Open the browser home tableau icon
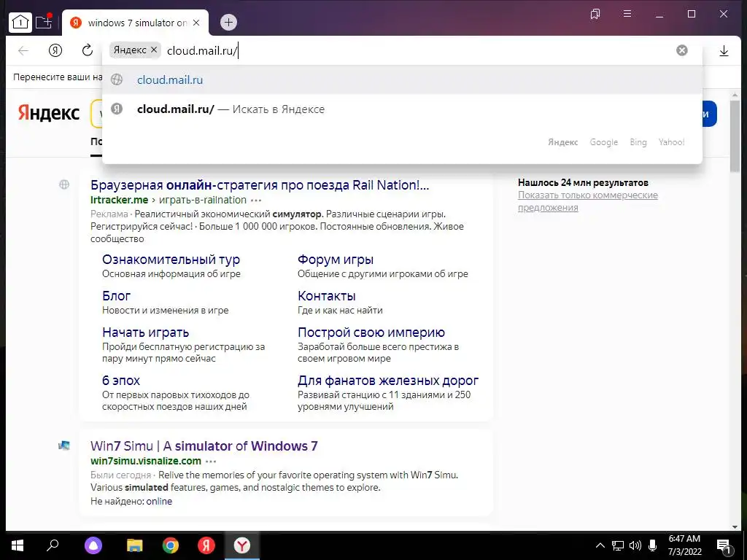The image size is (747, 560). 20,22
